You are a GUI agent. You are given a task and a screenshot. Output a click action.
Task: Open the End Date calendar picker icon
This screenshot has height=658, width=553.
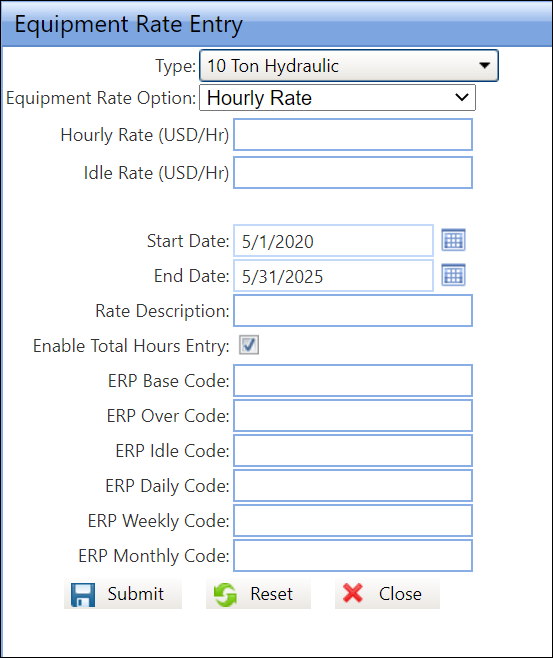pos(453,275)
